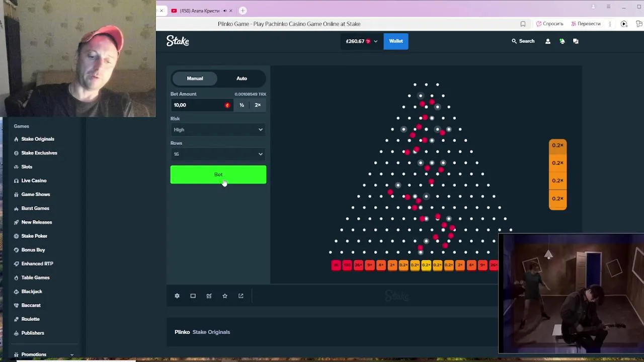Open Stake notifications bell icon
Viewport: 644px width, 362px height.
(562, 41)
